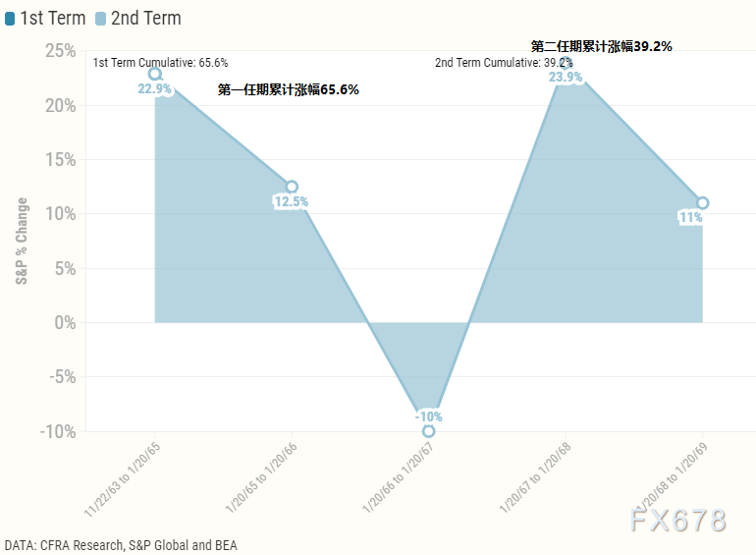This screenshot has height=555, width=756.
Task: Click the CFRA Research data source text
Action: 121,545
